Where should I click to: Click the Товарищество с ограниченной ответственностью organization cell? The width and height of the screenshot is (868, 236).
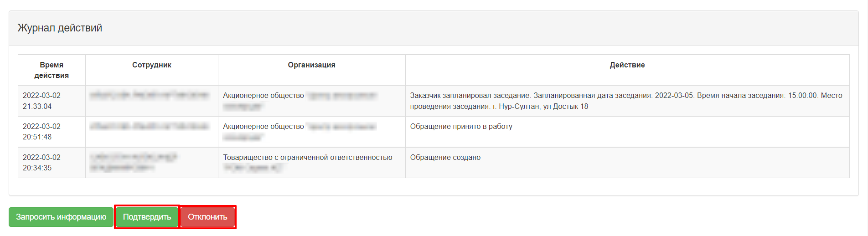click(x=311, y=163)
